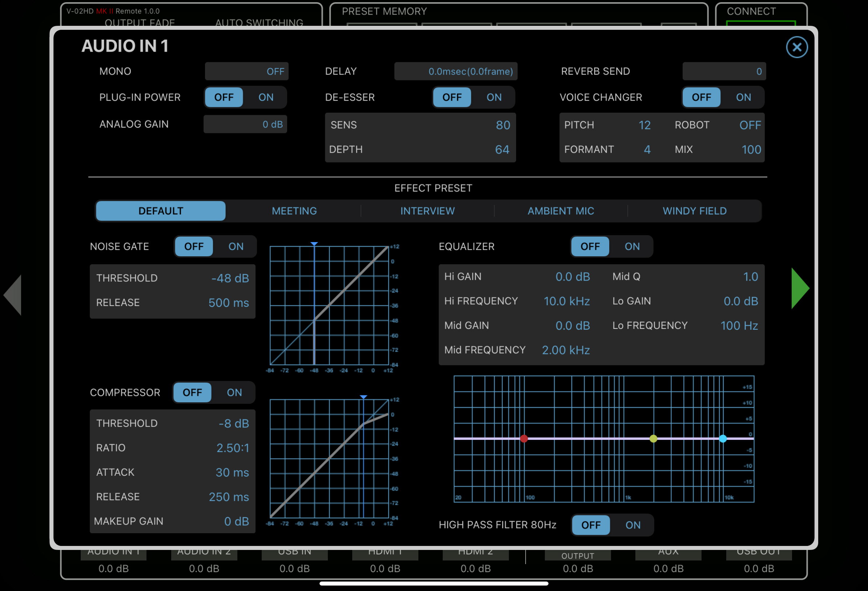The width and height of the screenshot is (868, 591).
Task: Click the red Lo band EQ point
Action: [x=524, y=439]
